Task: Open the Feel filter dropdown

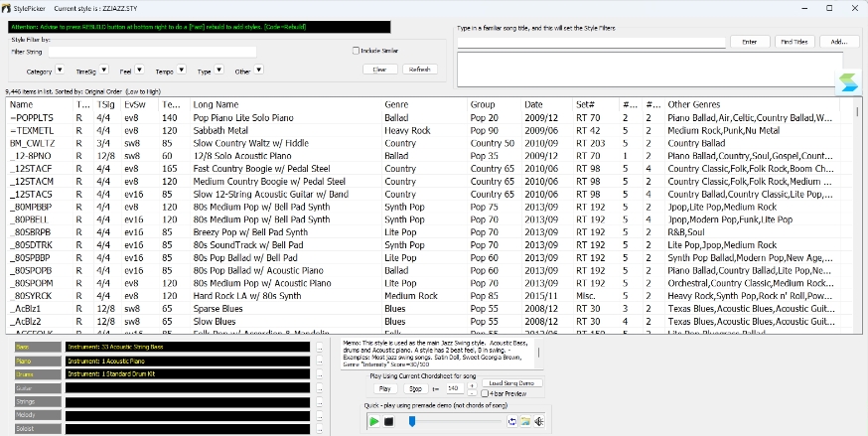Action: 139,70
